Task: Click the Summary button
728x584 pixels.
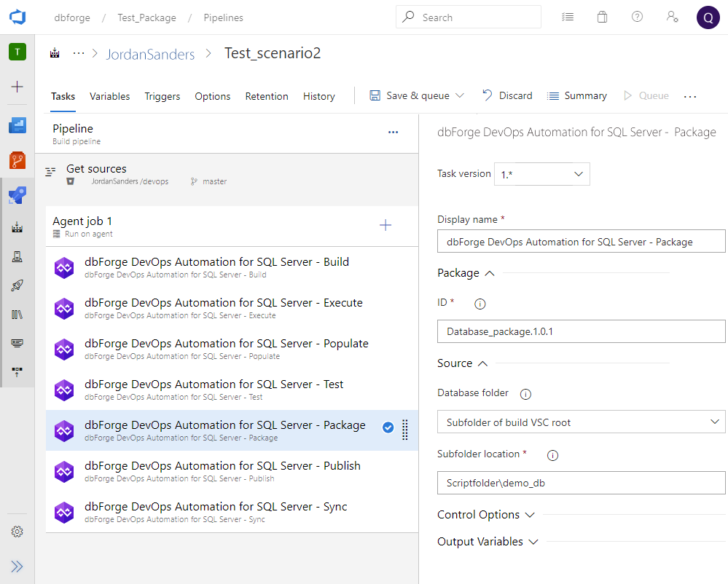Action: click(577, 95)
